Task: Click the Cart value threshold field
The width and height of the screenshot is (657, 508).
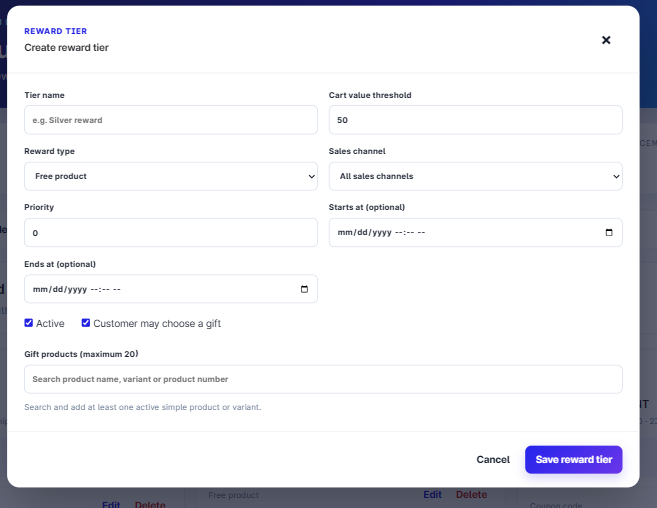Action: 475,120
